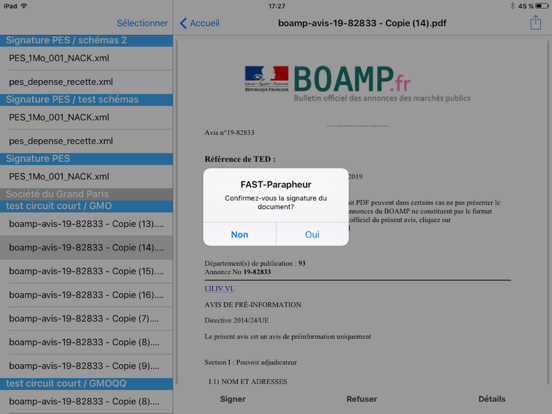Open boamp-avis-19-82833 - Copie (15) file
The height and width of the screenshot is (414, 552).
(x=86, y=271)
